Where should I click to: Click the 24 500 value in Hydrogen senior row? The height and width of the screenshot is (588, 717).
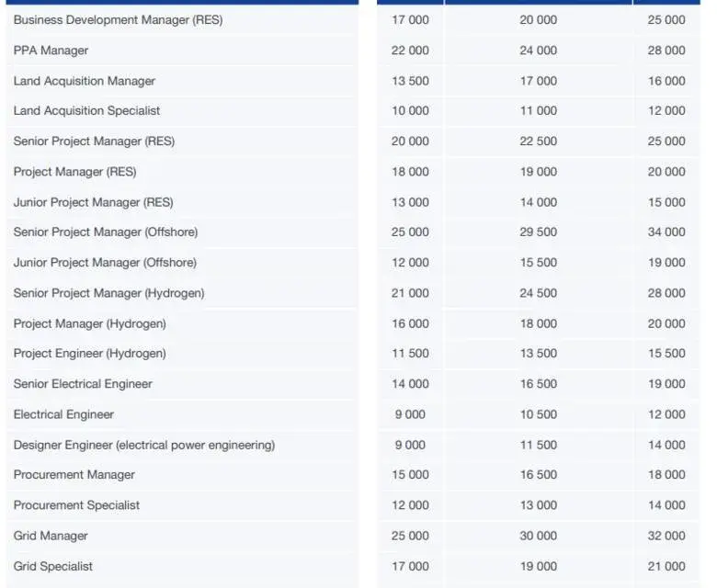(x=538, y=293)
